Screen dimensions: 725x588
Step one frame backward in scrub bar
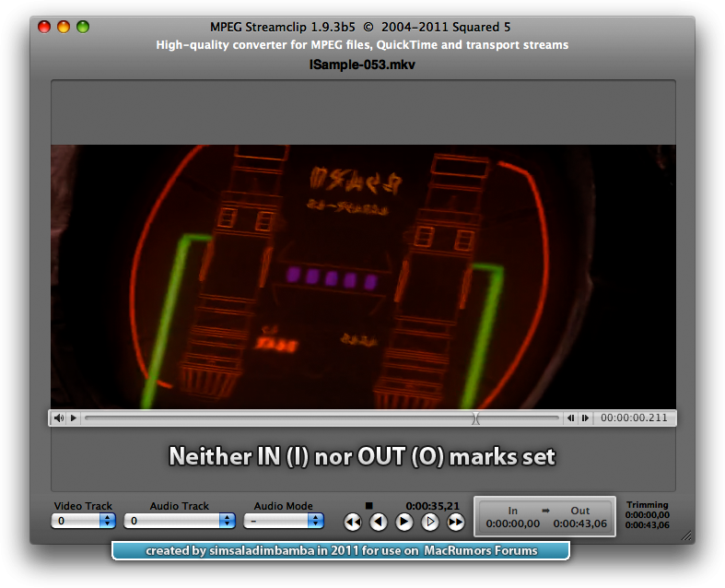click(570, 417)
